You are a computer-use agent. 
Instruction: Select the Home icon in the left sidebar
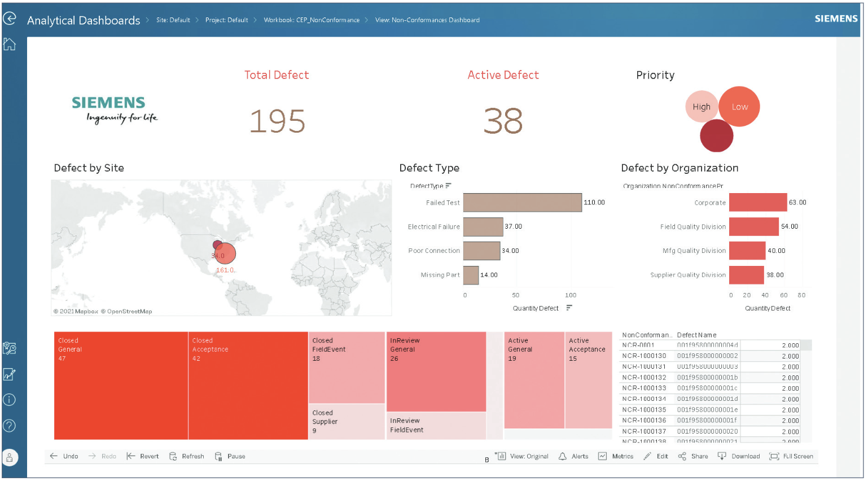coord(9,44)
